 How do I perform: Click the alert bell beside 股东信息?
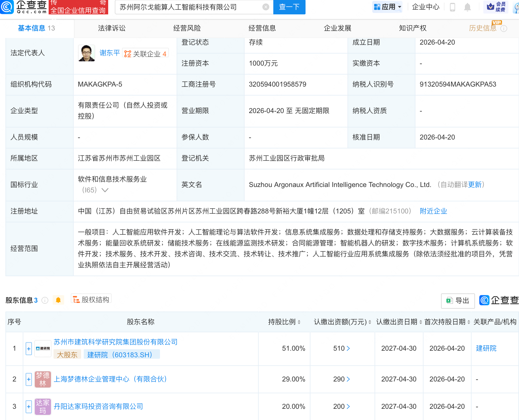click(x=58, y=300)
